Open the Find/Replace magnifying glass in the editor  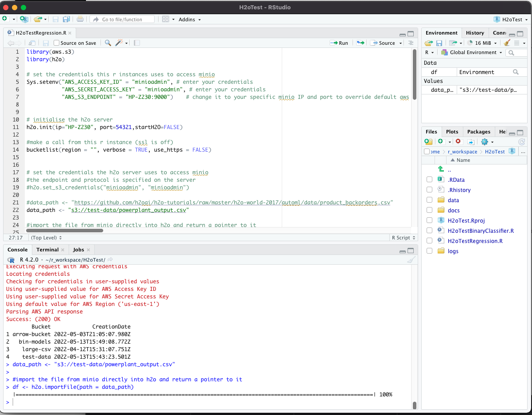(108, 43)
